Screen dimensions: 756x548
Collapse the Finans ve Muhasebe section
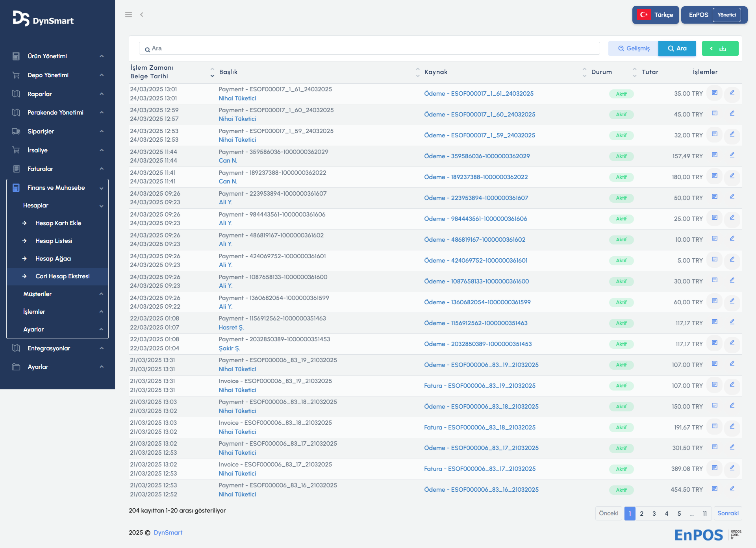click(56, 188)
